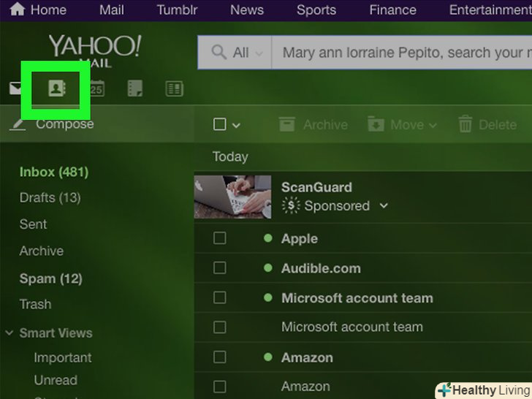Viewport: 532px width, 399px height.
Task: Open the read Microsoft account team email
Action: click(x=363, y=327)
